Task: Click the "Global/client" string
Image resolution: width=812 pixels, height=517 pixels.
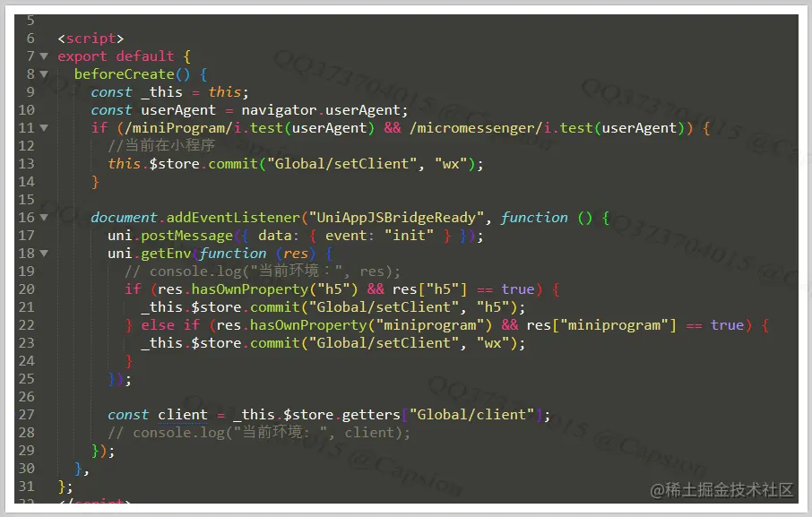Action: 471,415
